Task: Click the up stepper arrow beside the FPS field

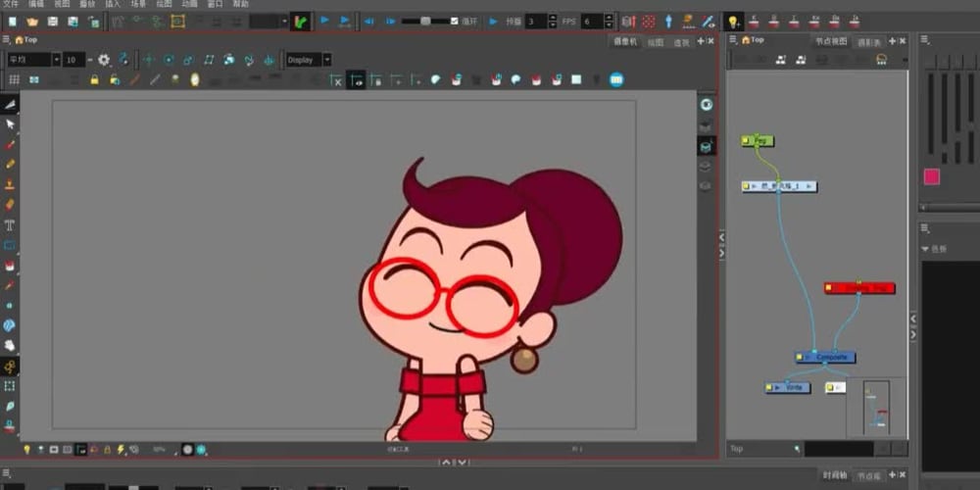Action: (609, 18)
